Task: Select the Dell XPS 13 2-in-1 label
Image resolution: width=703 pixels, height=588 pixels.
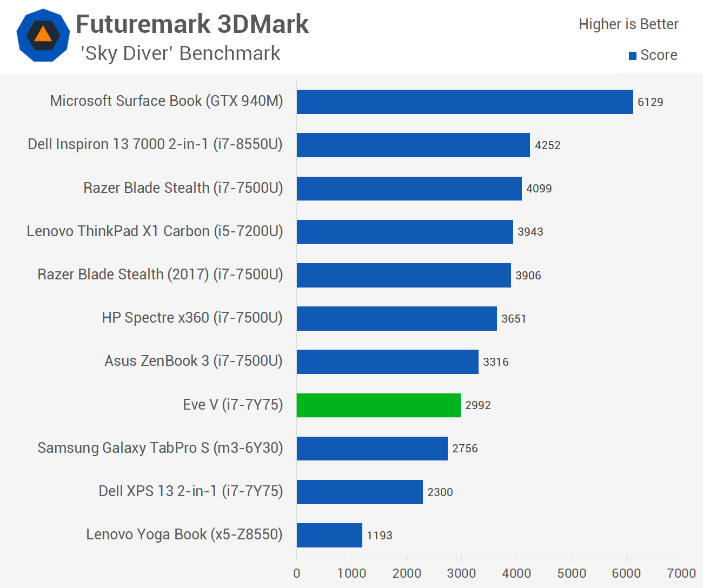Action: point(191,491)
